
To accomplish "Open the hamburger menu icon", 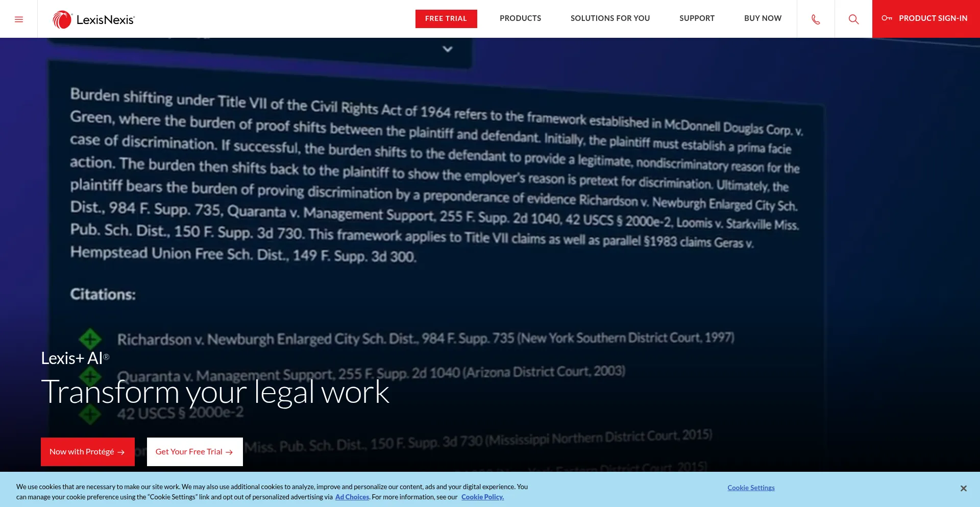I will (x=19, y=19).
